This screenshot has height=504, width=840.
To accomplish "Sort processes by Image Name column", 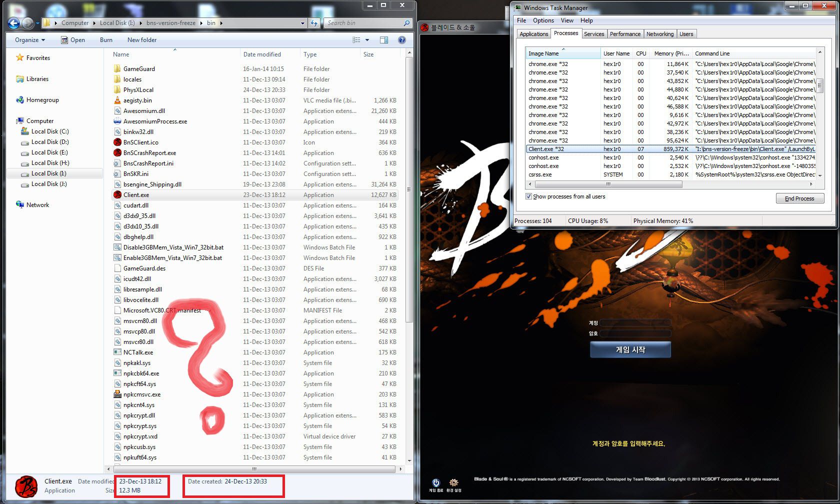I will (563, 53).
